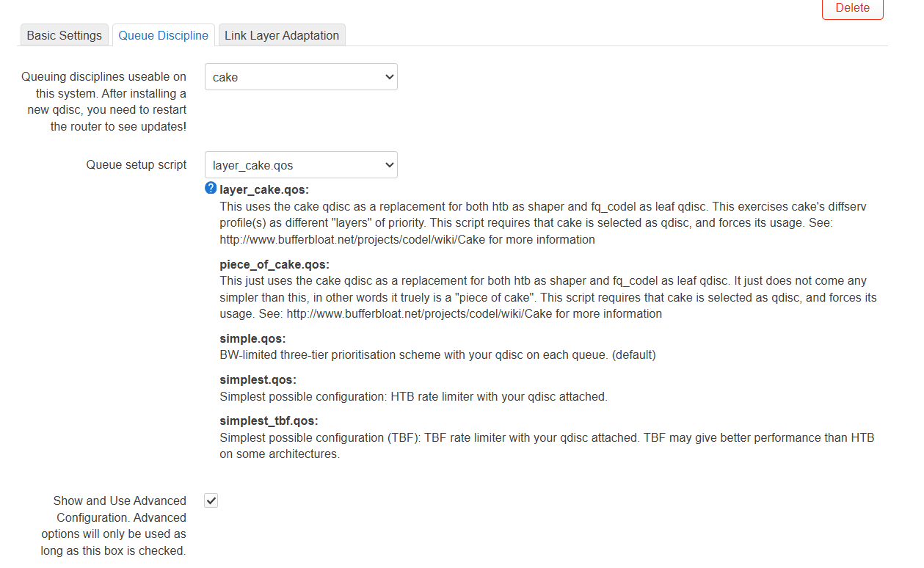
Task: Click the red Delete button
Action: coord(852,8)
